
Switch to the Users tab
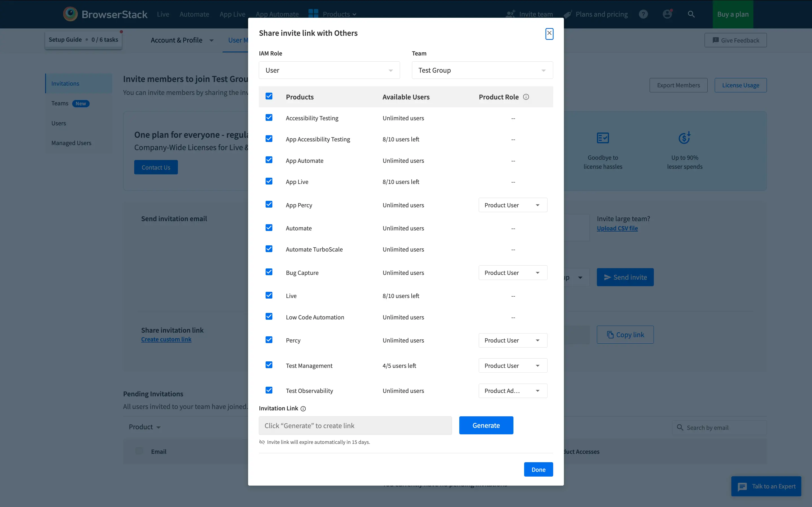(x=58, y=123)
